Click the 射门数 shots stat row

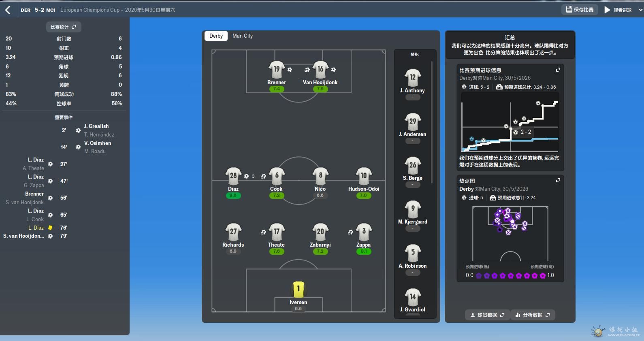click(64, 39)
